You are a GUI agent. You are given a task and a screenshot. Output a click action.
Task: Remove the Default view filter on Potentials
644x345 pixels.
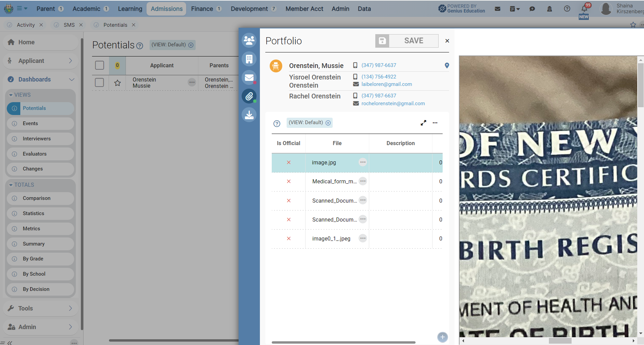point(191,45)
